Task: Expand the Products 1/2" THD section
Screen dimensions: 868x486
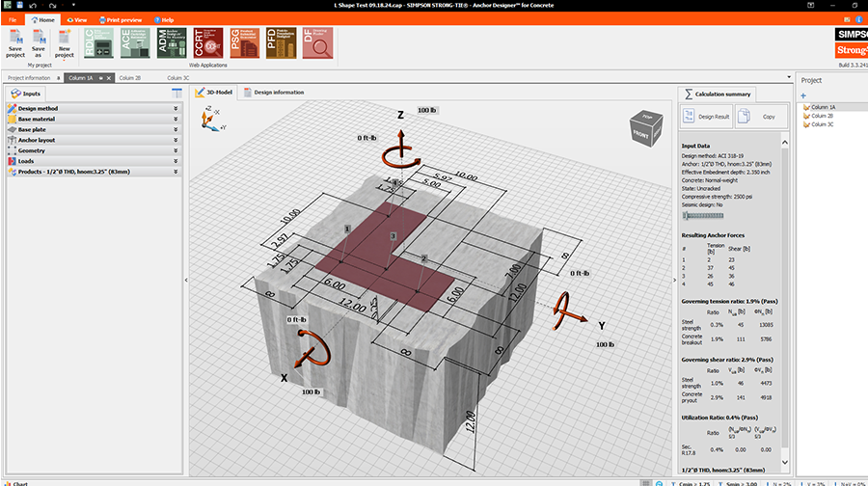Action: (94, 172)
